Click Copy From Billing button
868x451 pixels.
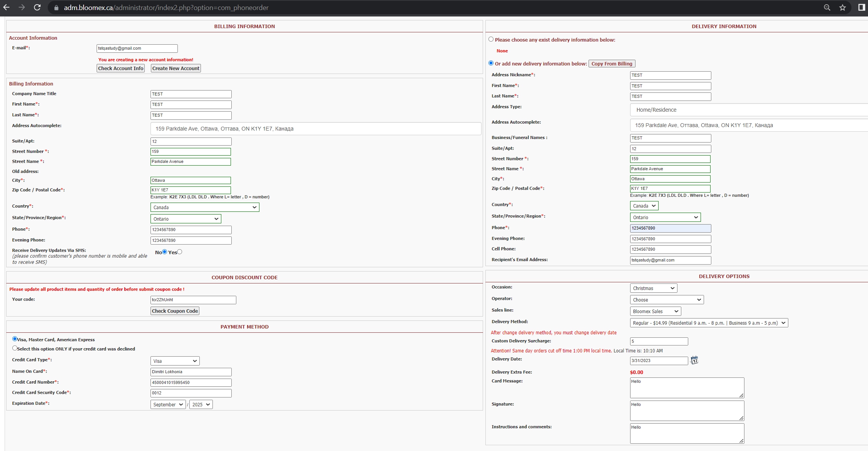pos(612,64)
